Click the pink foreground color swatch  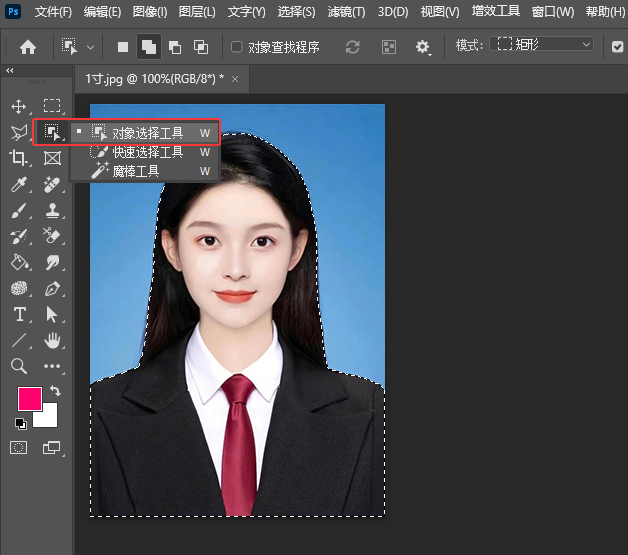click(x=30, y=398)
